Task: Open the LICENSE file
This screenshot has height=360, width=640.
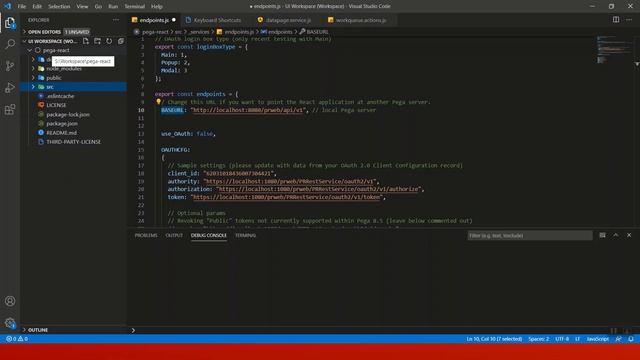Action: point(56,105)
